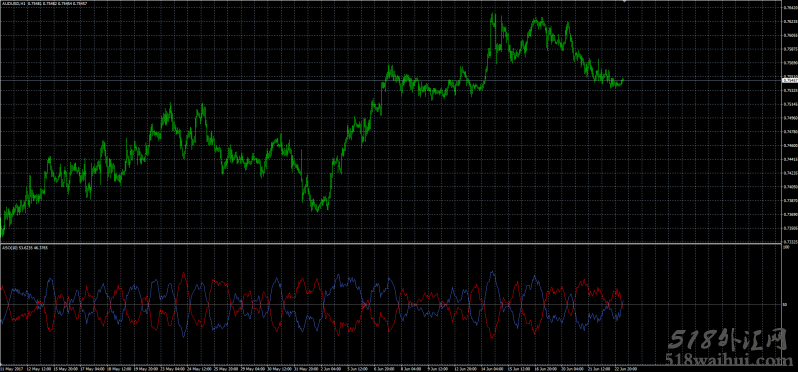Click the divider between chart and indicator window
This screenshot has height=372, width=798.
[391, 243]
